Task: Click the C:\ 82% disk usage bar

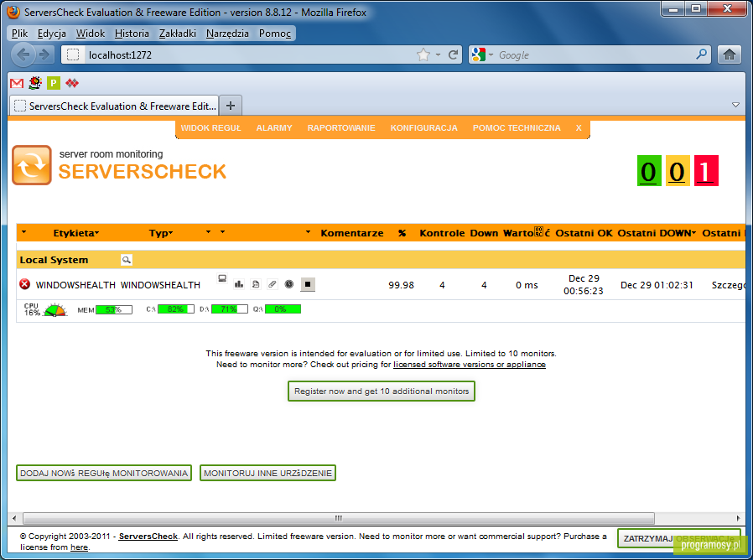Action: tap(176, 309)
